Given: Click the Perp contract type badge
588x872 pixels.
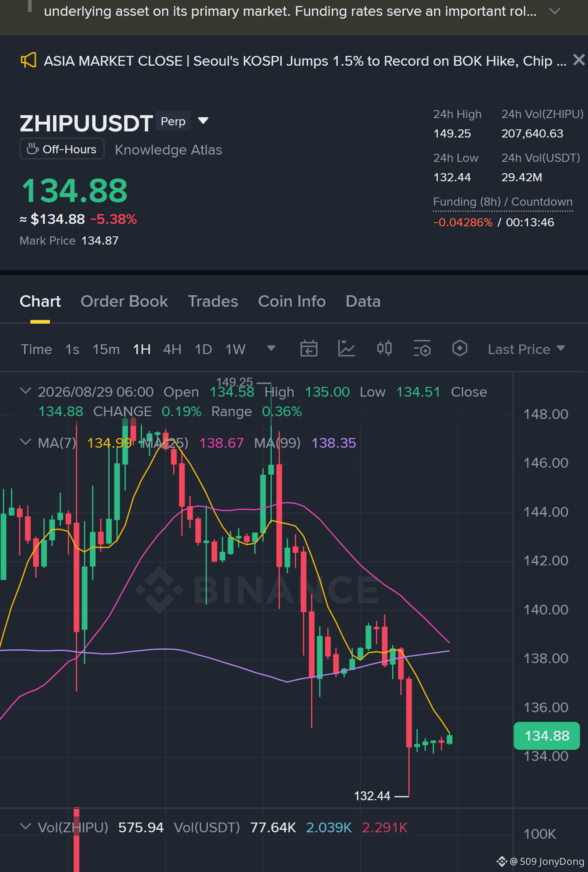Looking at the screenshot, I should pyautogui.click(x=173, y=121).
